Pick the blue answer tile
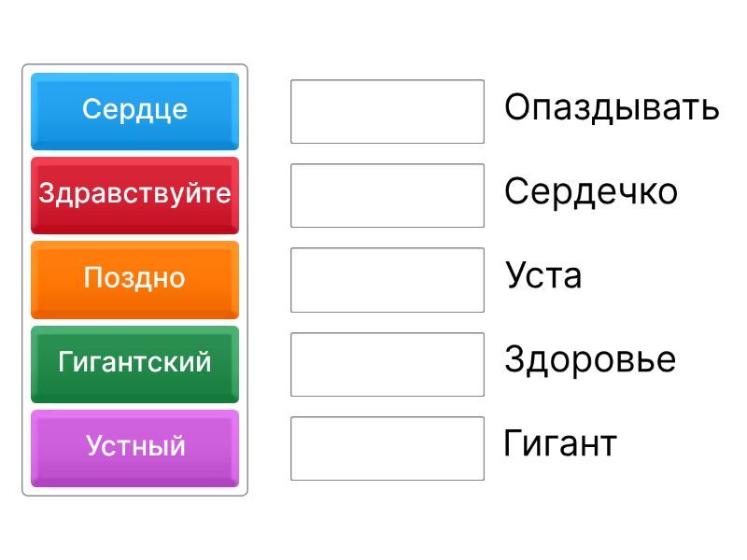Screen dimensions: 747x560 (134, 110)
